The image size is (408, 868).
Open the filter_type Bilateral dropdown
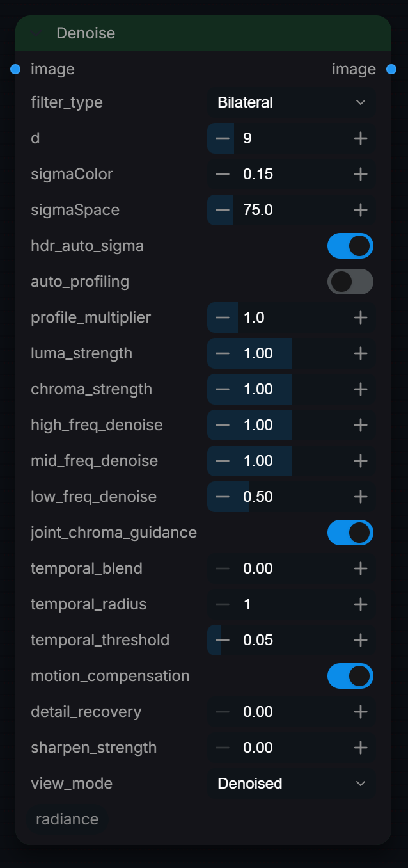click(x=292, y=102)
